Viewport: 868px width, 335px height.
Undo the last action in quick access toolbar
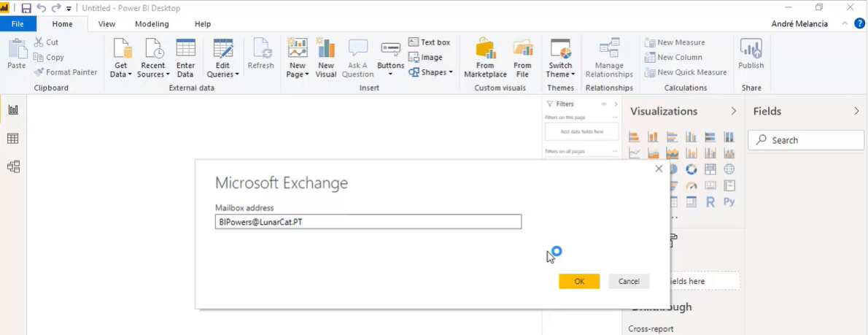click(41, 8)
